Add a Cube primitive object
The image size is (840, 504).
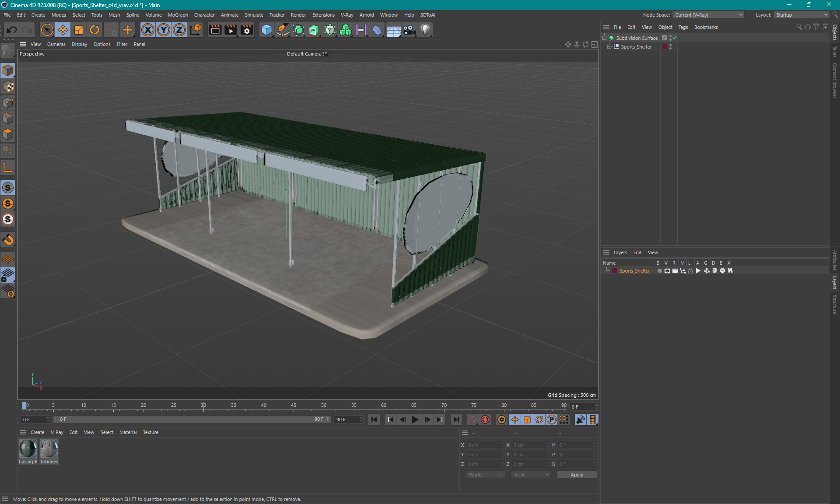pyautogui.click(x=266, y=30)
